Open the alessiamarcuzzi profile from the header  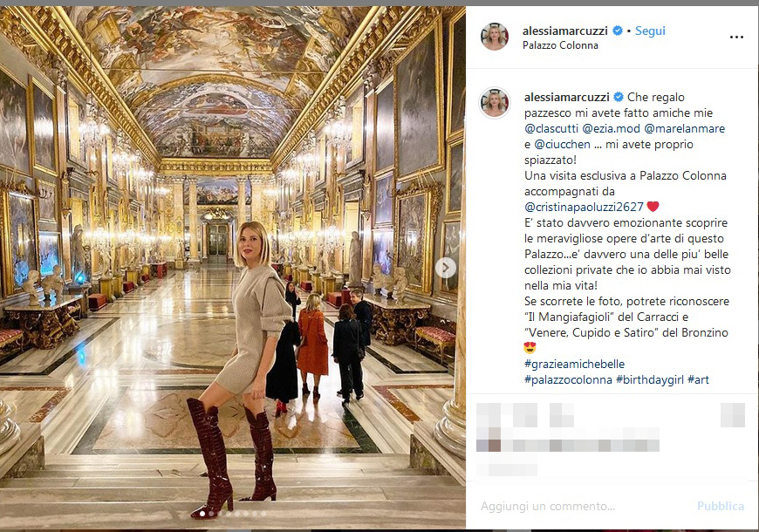point(565,31)
